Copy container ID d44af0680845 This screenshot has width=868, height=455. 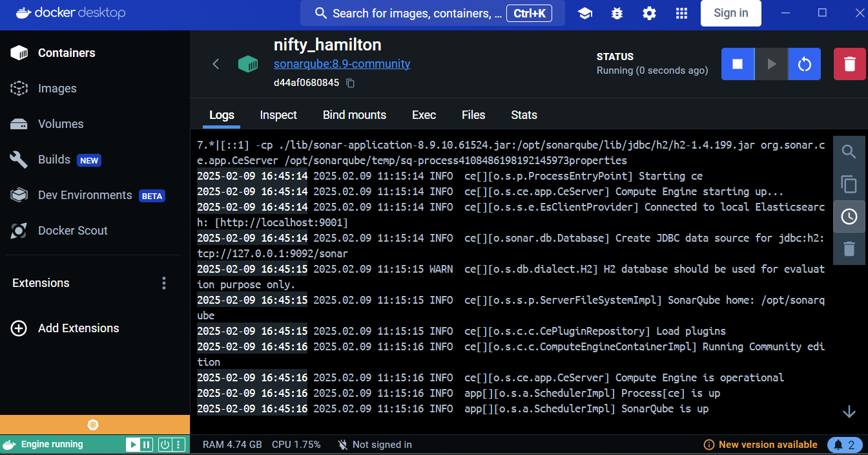(x=350, y=83)
